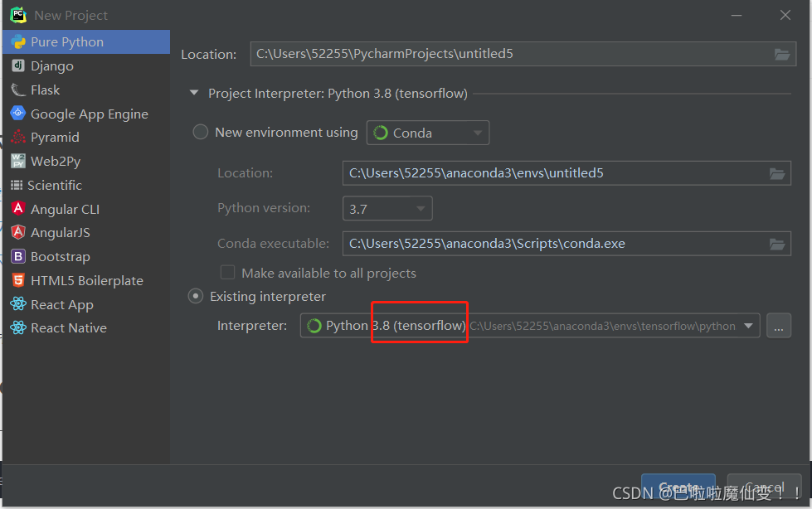This screenshot has height=509, width=812.
Task: Select New environment using radio button
Action: (x=201, y=132)
